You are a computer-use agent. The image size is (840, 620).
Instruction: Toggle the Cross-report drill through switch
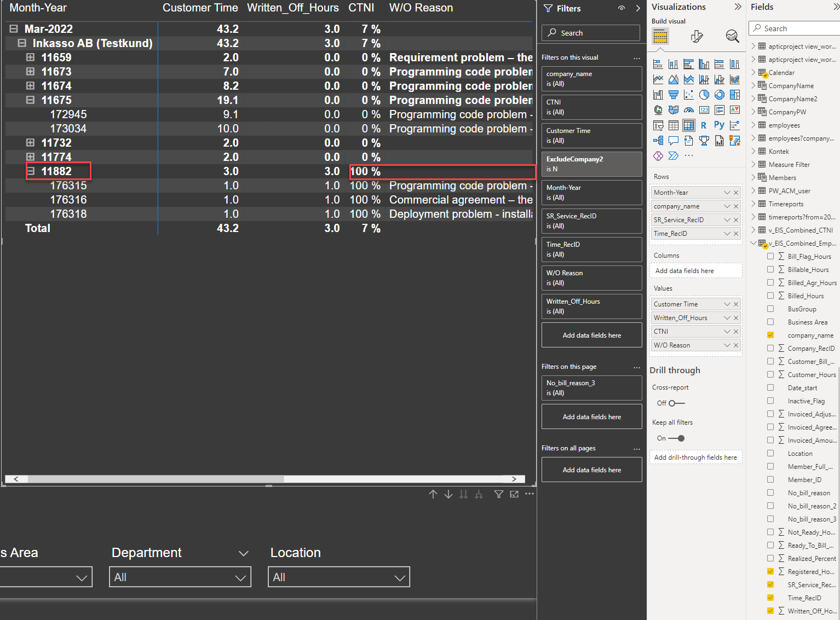(x=677, y=403)
